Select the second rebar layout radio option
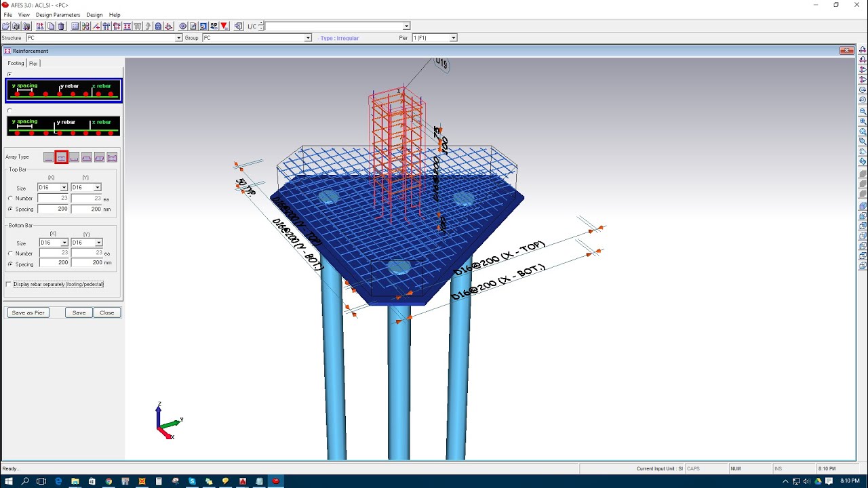Image resolution: width=868 pixels, height=488 pixels. tap(8, 110)
